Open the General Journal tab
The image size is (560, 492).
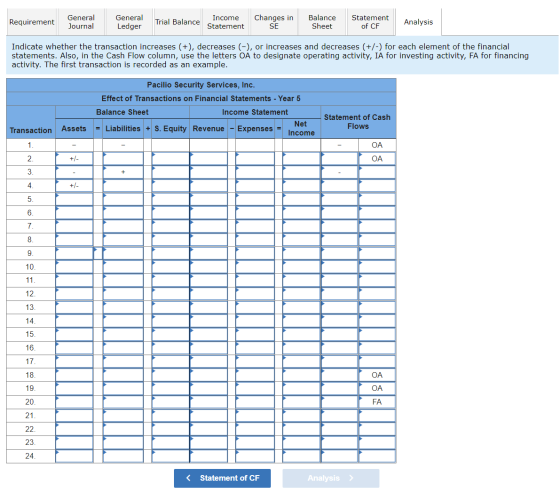81,22
